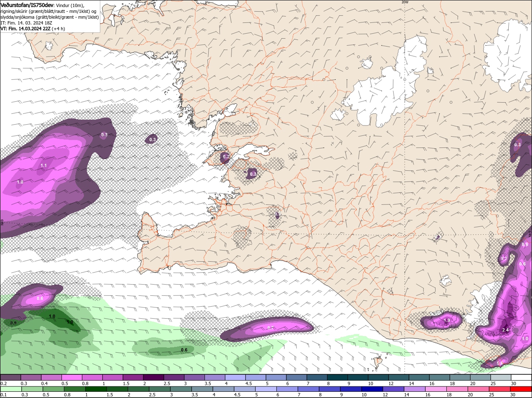
Task: Click the bright pink snow swatch labeled 0.5
Action: tap(71, 377)
